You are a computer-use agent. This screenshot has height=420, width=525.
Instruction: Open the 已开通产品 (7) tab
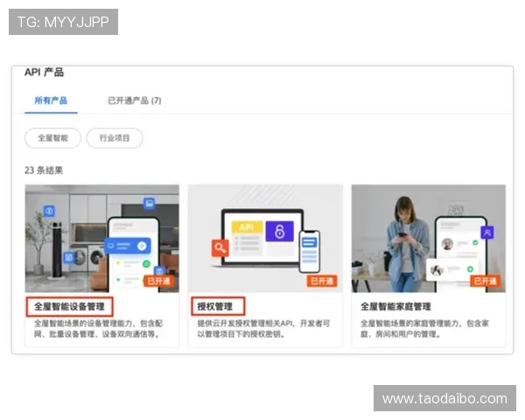pos(134,101)
